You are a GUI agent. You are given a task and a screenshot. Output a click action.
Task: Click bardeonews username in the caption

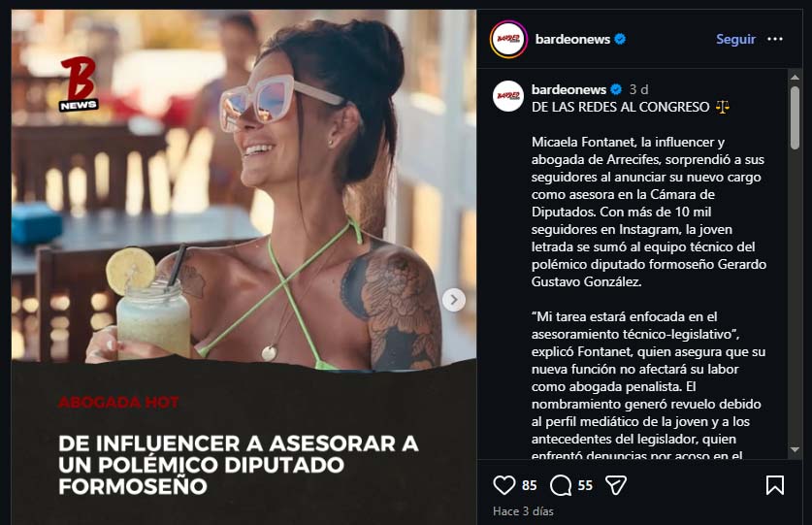(568, 89)
